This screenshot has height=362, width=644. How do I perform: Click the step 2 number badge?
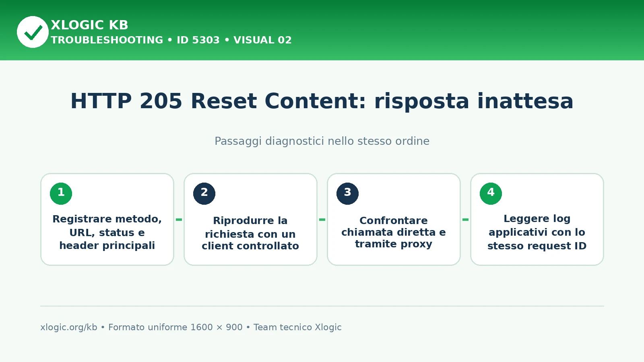click(x=204, y=193)
